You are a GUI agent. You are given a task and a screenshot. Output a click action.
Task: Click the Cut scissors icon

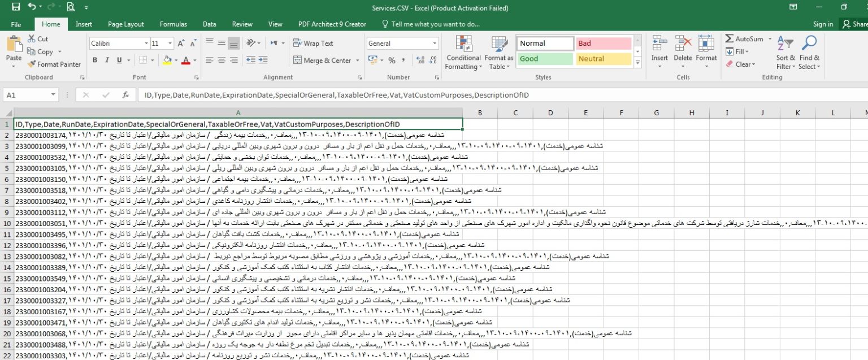pyautogui.click(x=31, y=39)
